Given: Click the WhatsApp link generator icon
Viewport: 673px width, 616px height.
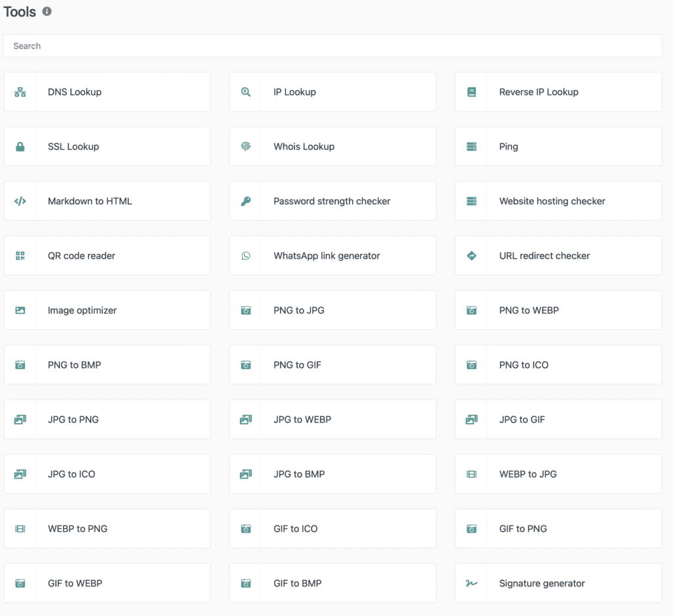Looking at the screenshot, I should (x=246, y=255).
